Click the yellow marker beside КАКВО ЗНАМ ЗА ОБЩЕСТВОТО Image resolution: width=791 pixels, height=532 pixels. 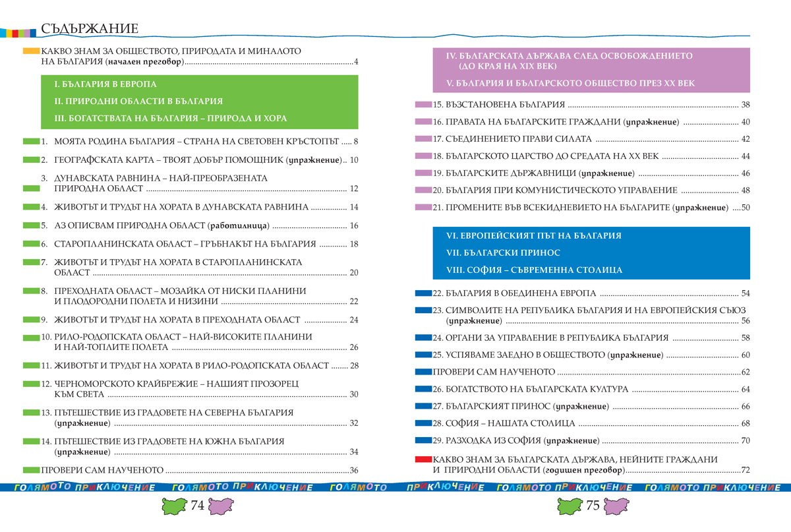pos(31,51)
